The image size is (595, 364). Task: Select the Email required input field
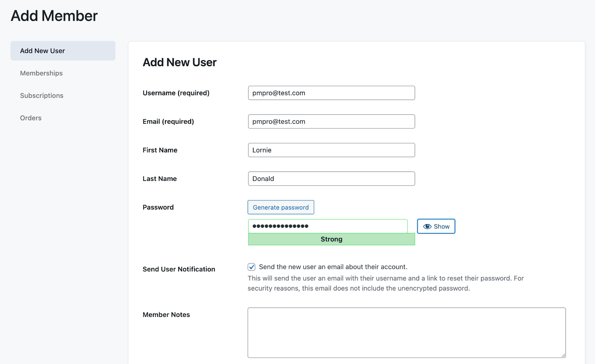[331, 121]
